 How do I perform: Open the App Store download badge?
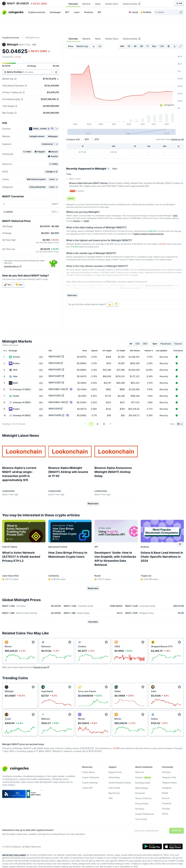173,846
